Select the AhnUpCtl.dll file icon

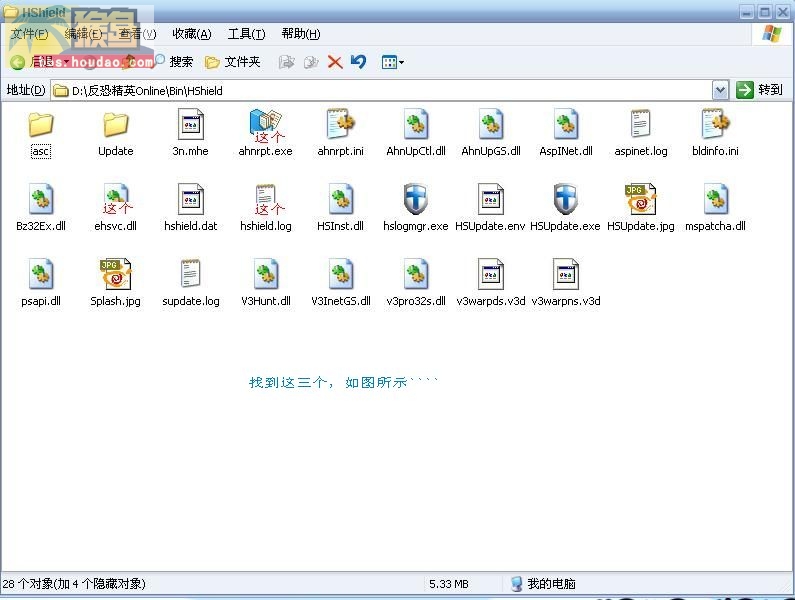point(416,124)
